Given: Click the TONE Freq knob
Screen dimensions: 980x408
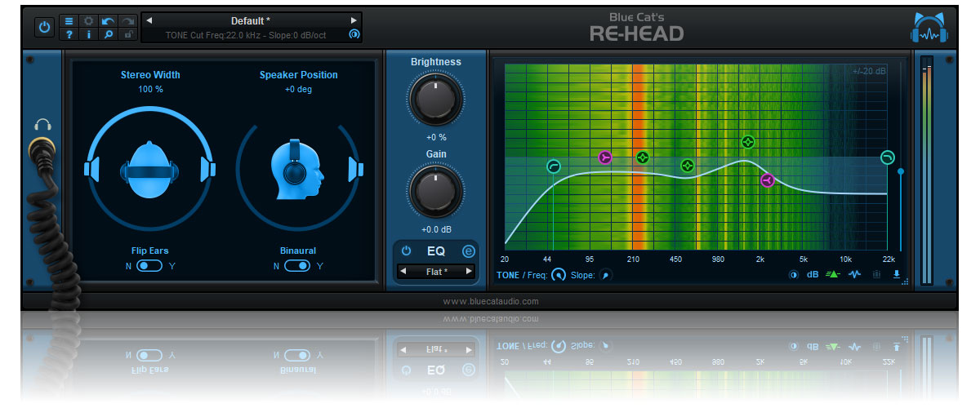Looking at the screenshot, I should point(559,275).
